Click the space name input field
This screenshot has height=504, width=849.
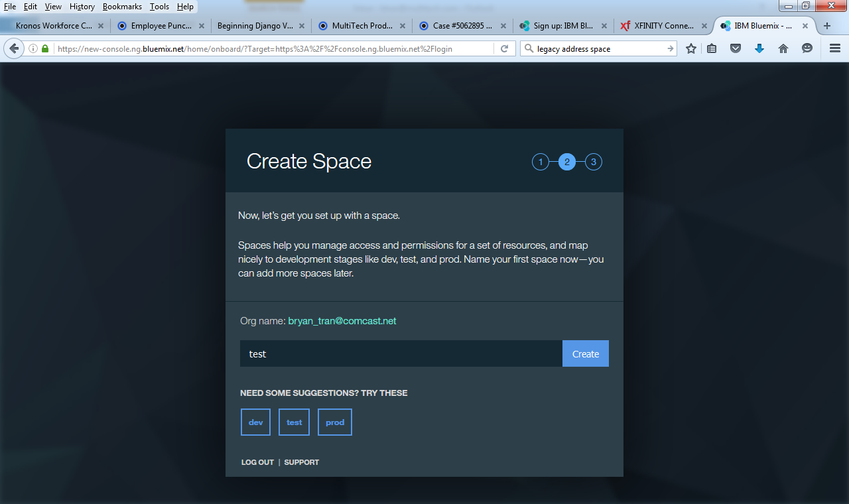pos(401,354)
